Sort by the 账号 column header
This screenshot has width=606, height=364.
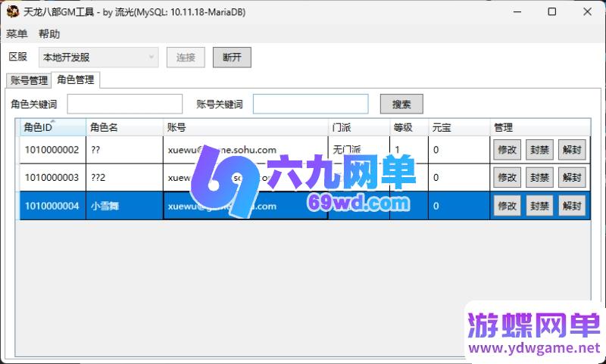245,127
